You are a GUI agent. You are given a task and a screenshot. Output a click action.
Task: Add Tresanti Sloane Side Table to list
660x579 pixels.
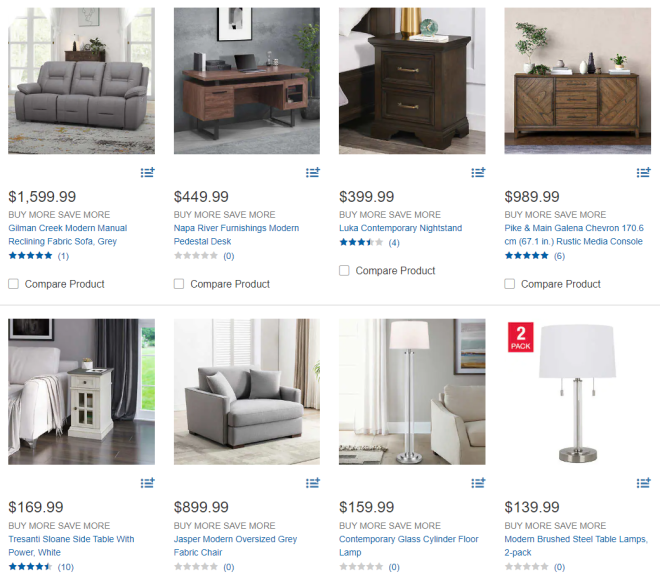[147, 483]
